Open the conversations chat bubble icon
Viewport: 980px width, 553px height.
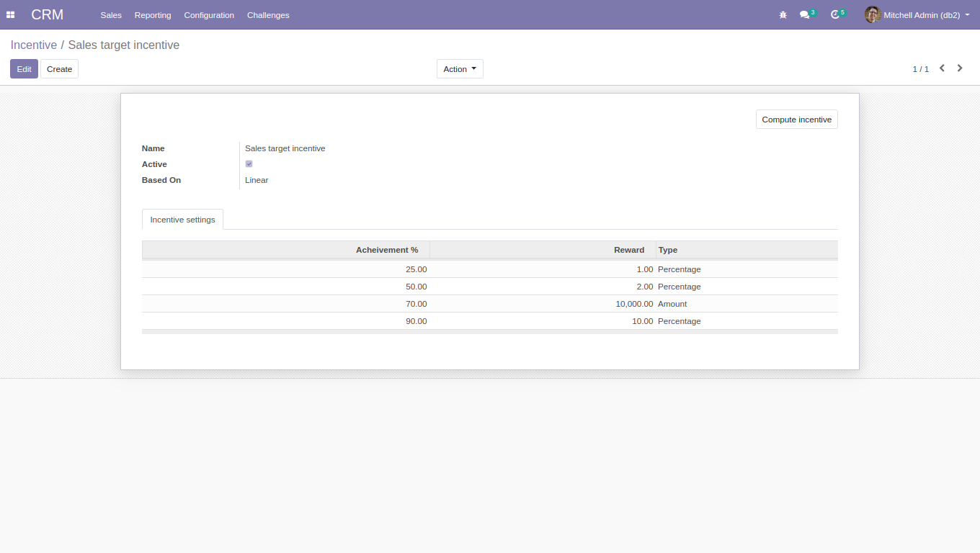tap(805, 15)
